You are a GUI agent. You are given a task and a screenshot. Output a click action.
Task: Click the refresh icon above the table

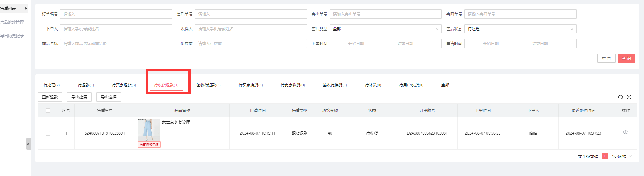620,97
